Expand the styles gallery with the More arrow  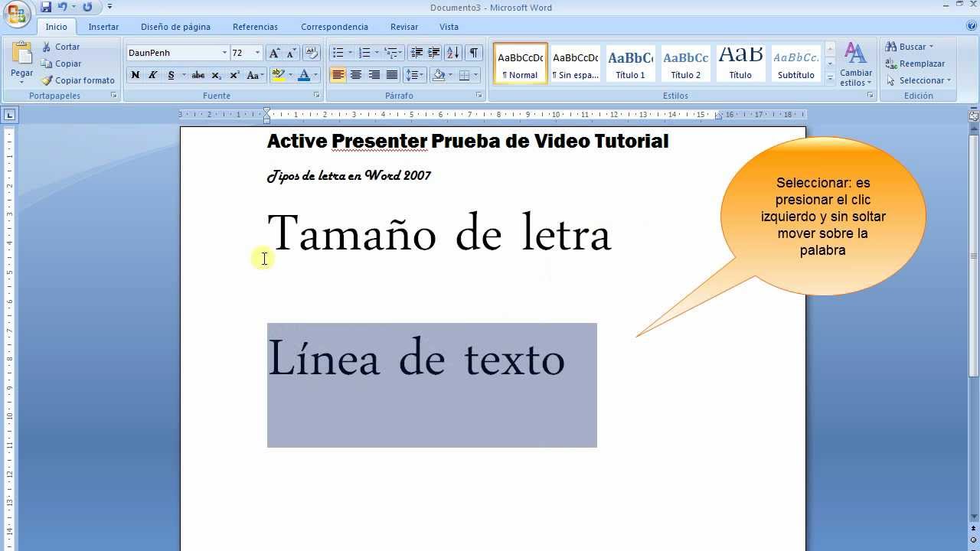[830, 78]
